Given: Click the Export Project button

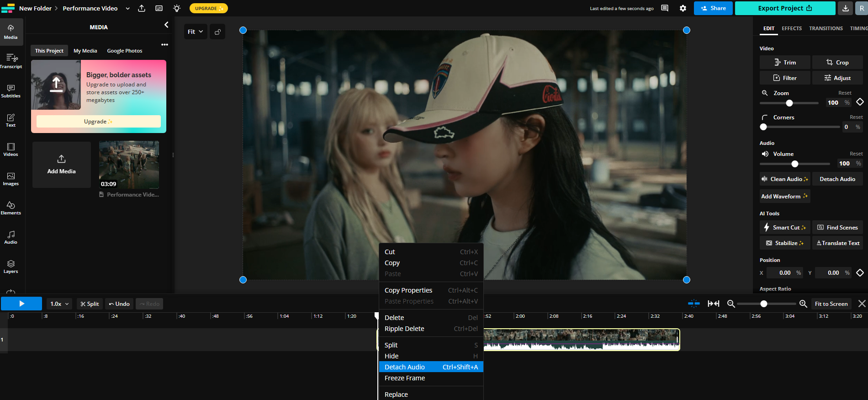Looking at the screenshot, I should point(784,8).
